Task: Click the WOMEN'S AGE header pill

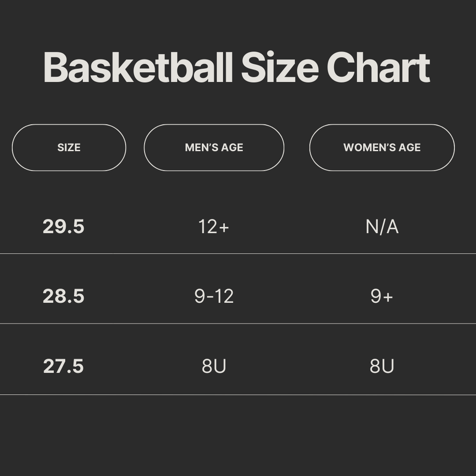Action: coord(382,148)
